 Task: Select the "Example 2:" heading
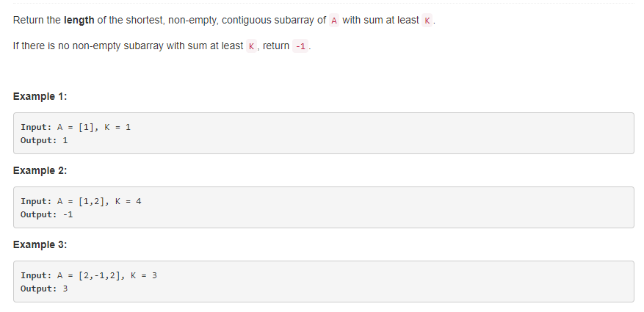(x=40, y=171)
